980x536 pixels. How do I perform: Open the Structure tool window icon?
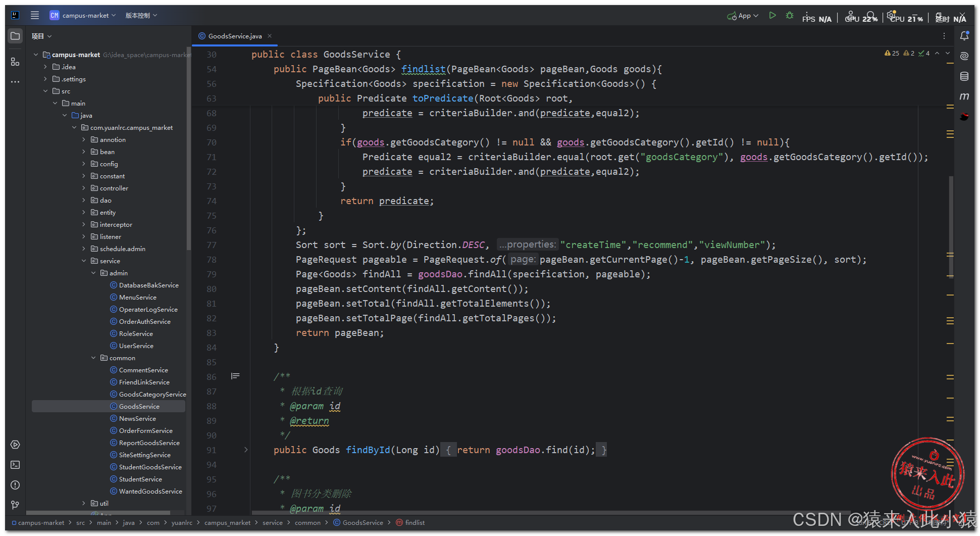click(x=15, y=62)
